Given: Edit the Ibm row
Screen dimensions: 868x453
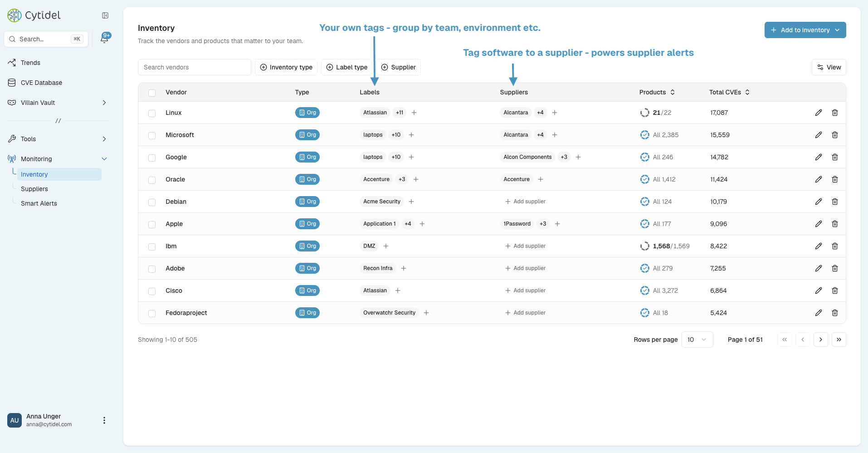Looking at the screenshot, I should [x=819, y=246].
